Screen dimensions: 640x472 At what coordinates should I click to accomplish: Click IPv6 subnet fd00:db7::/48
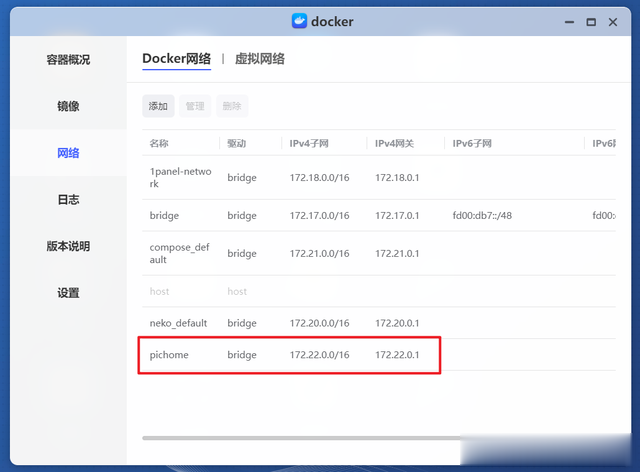[x=482, y=216]
